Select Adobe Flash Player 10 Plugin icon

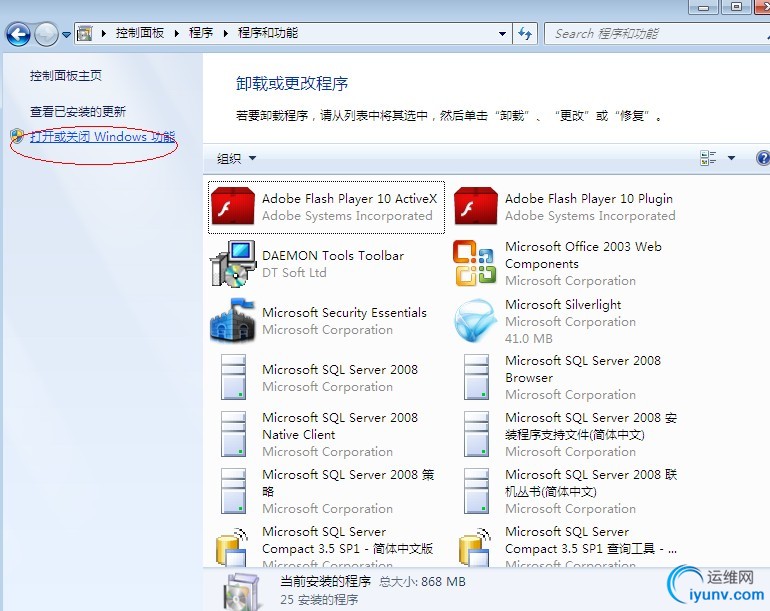(475, 206)
